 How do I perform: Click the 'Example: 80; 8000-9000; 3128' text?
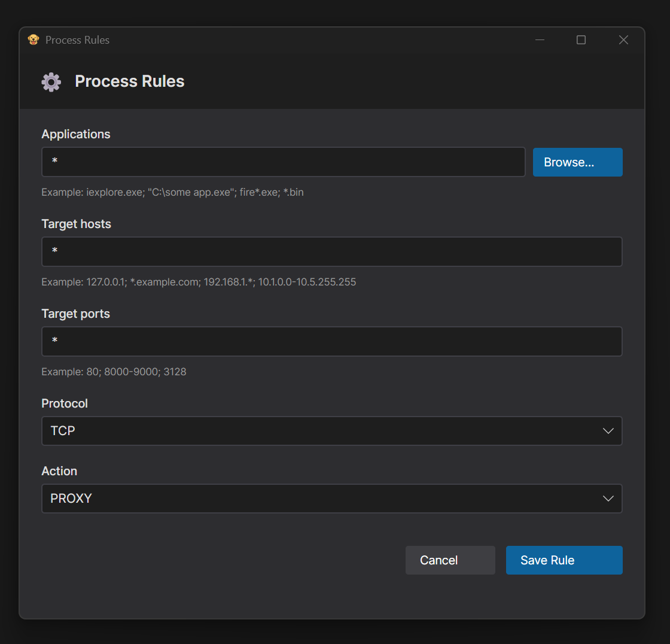[x=114, y=372]
